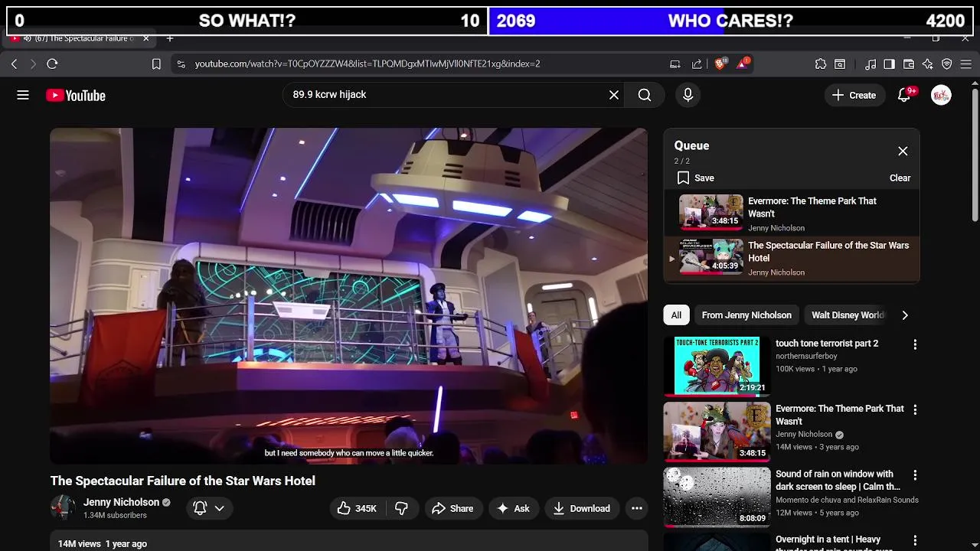The image size is (980, 551).
Task: Click the magnifier search button
Action: (645, 95)
